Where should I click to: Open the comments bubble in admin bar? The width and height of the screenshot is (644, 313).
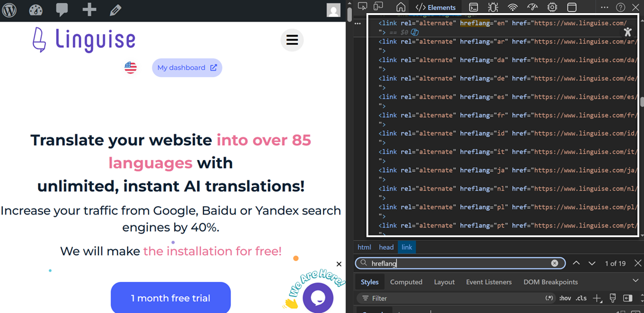pyautogui.click(x=62, y=10)
